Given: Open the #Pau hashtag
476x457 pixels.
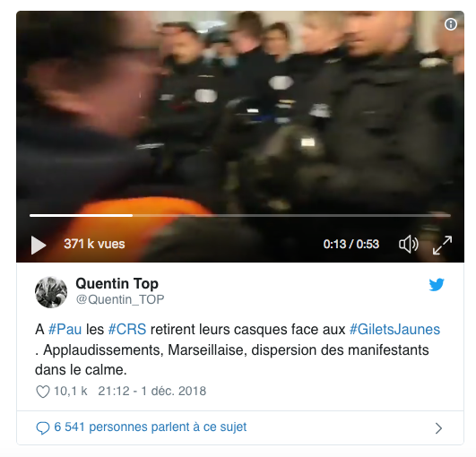Looking at the screenshot, I should (65, 329).
